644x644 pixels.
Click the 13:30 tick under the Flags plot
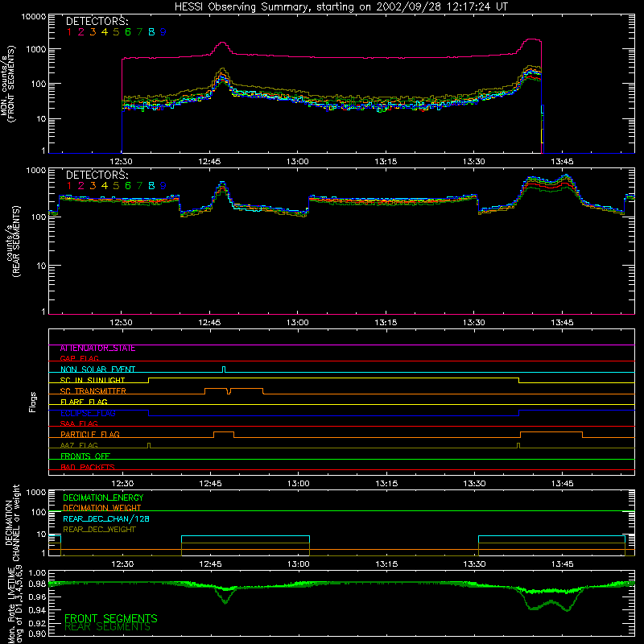click(x=474, y=484)
